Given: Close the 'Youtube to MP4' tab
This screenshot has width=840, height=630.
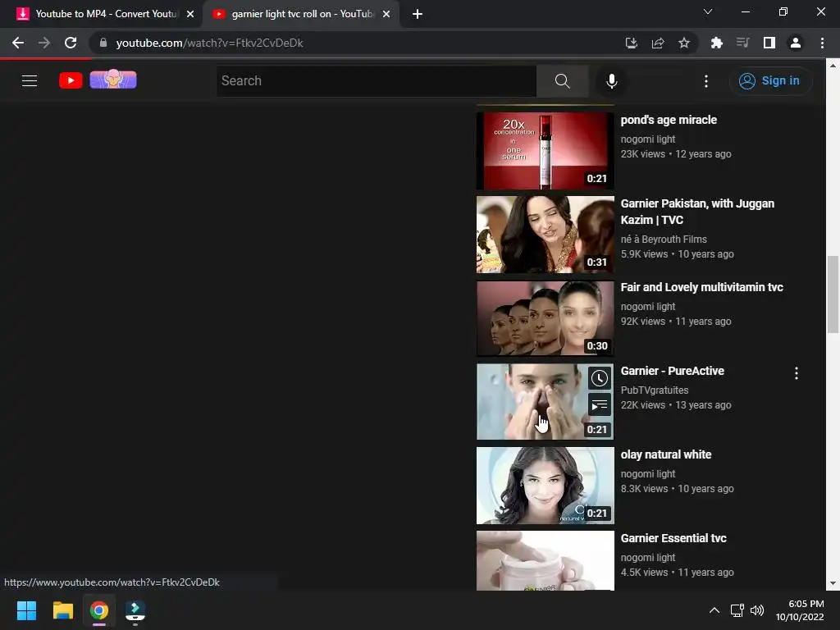Looking at the screenshot, I should pyautogui.click(x=190, y=14).
